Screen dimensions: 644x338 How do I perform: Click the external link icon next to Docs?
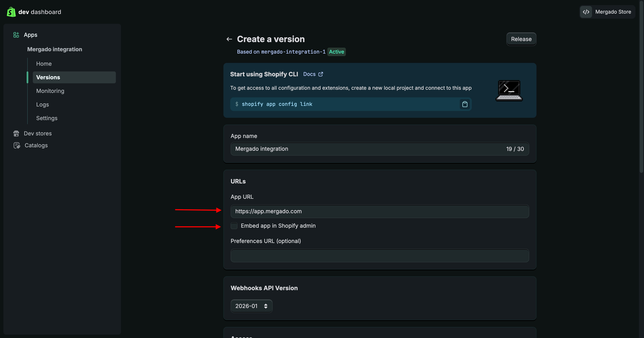321,74
